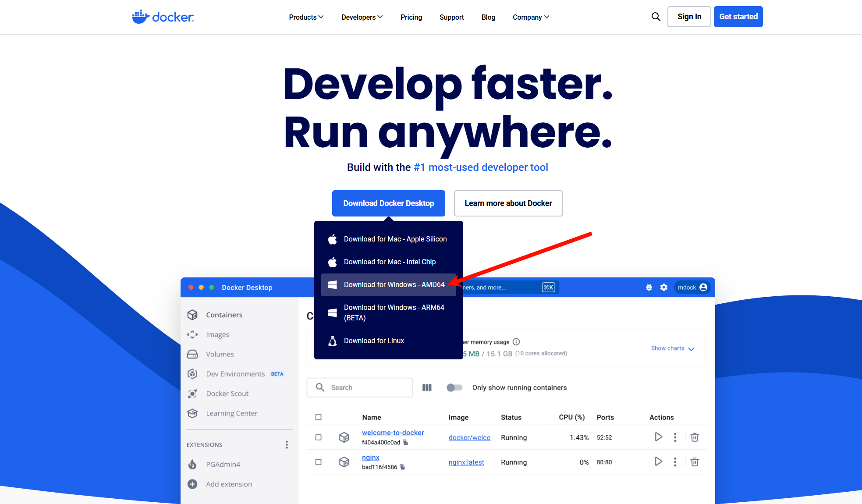
Task: Click the containers Search input field
Action: [x=360, y=387]
